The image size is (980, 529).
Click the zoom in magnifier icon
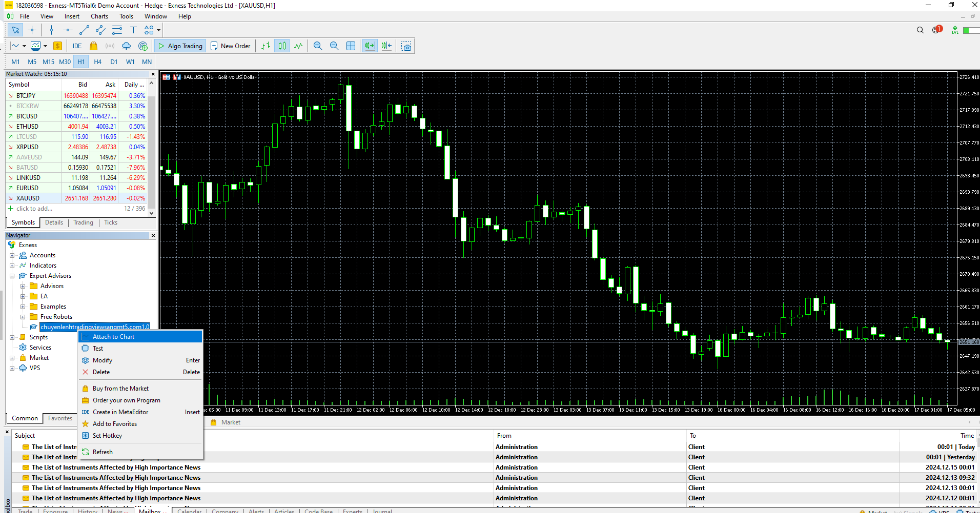click(318, 46)
